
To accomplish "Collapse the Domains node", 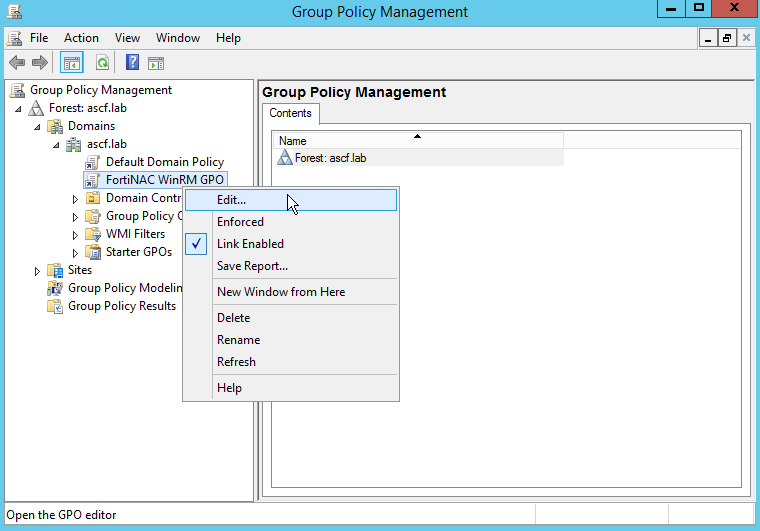I will (x=37, y=127).
